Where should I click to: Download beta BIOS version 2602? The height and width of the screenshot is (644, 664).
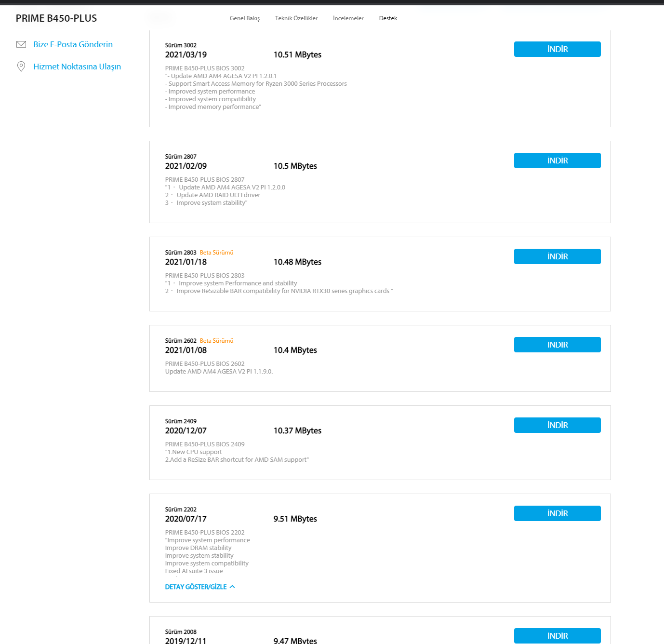557,345
